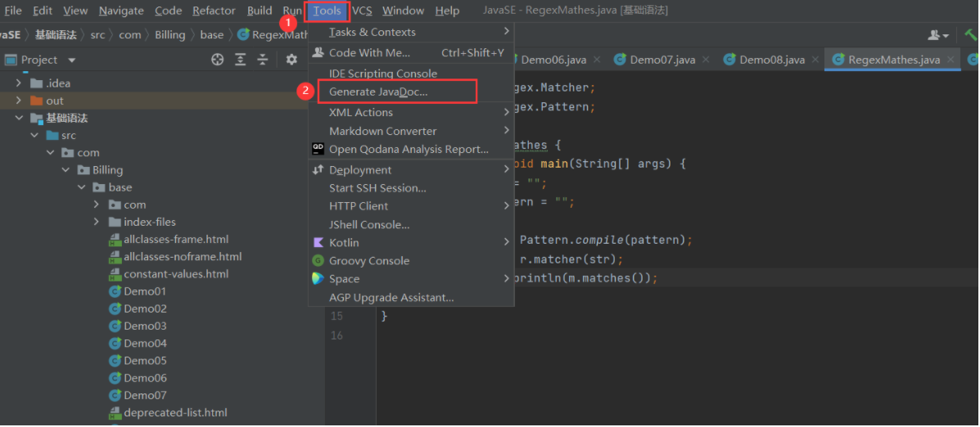Click the Code With Me people icon

(x=318, y=52)
